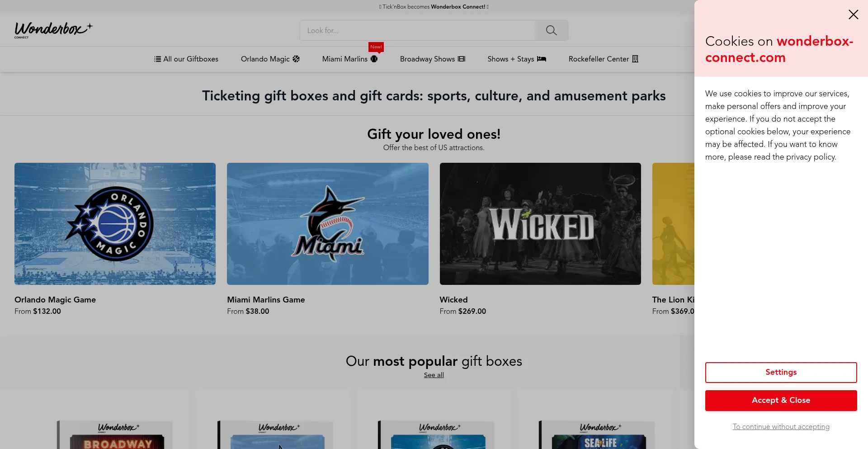This screenshot has height=449, width=868.
Task: Click the magnifying glass search icon
Action: [551, 30]
